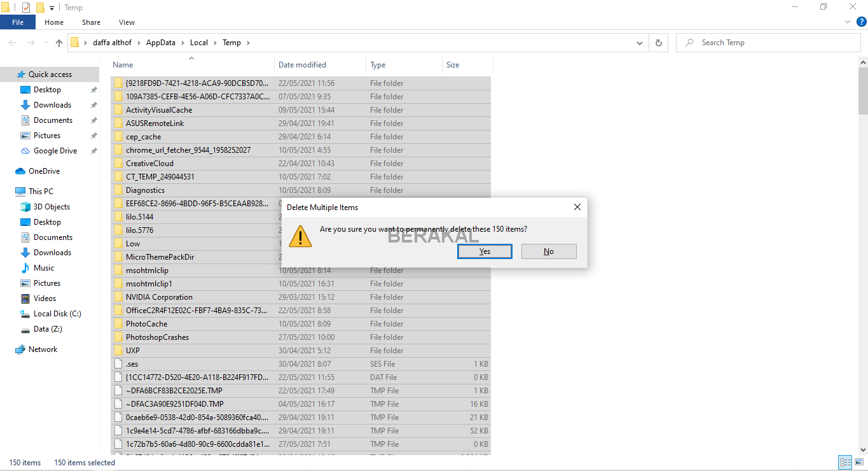
Task: Collapse the Quick access section
Action: pos(9,74)
